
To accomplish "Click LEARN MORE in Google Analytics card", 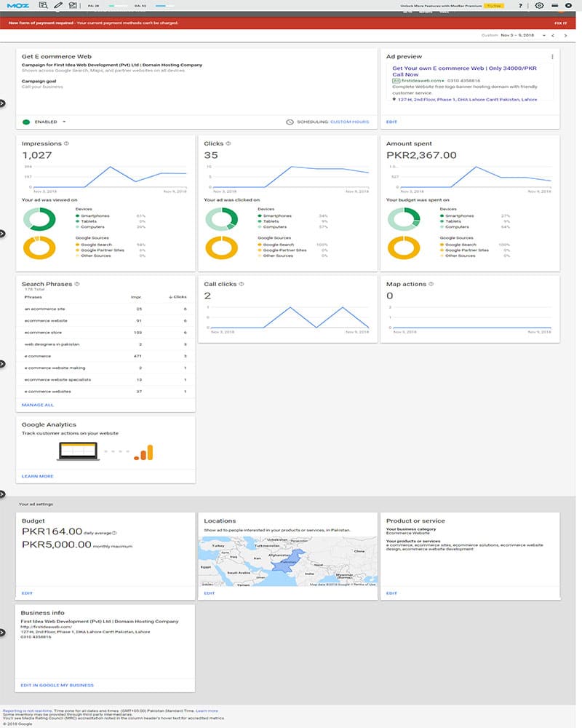I will click(x=38, y=476).
